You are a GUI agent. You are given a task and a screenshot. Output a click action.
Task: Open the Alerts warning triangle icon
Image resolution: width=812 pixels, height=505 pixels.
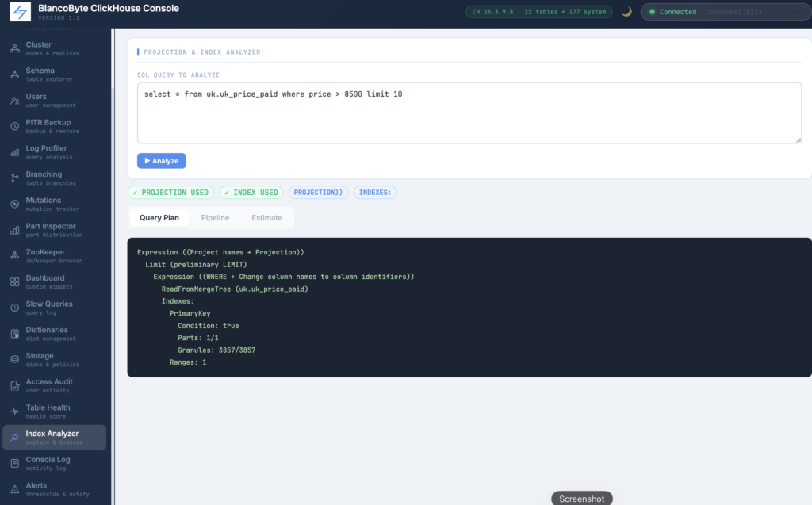click(x=14, y=489)
